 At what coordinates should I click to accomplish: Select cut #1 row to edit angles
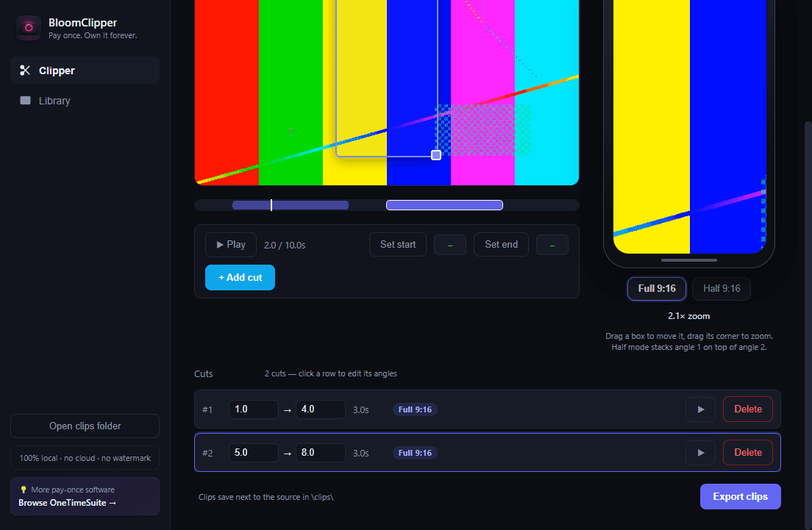[488, 409]
